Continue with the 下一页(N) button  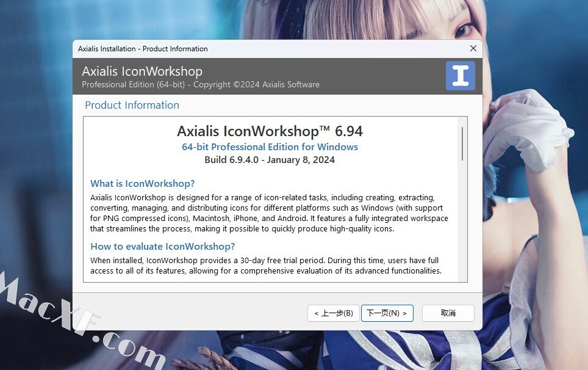point(387,313)
